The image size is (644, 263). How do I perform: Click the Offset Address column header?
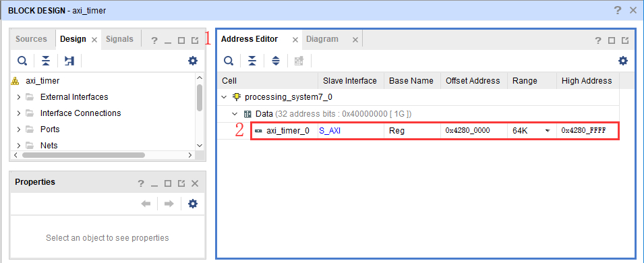(x=474, y=80)
